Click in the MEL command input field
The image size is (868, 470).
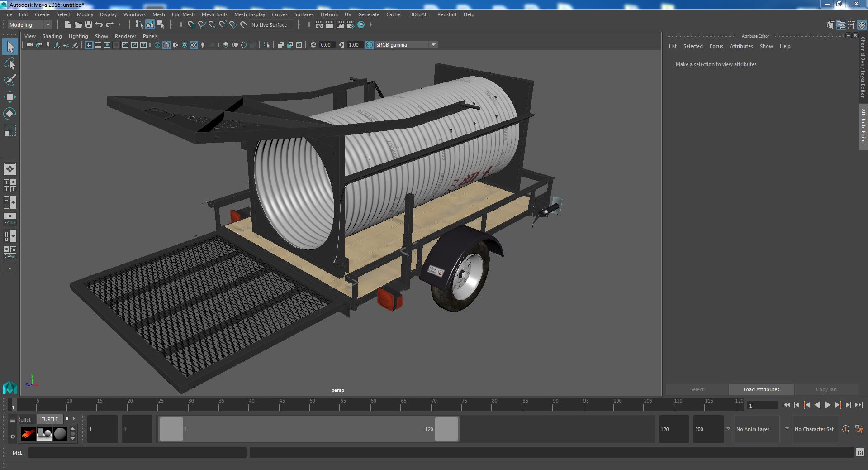[x=137, y=452]
